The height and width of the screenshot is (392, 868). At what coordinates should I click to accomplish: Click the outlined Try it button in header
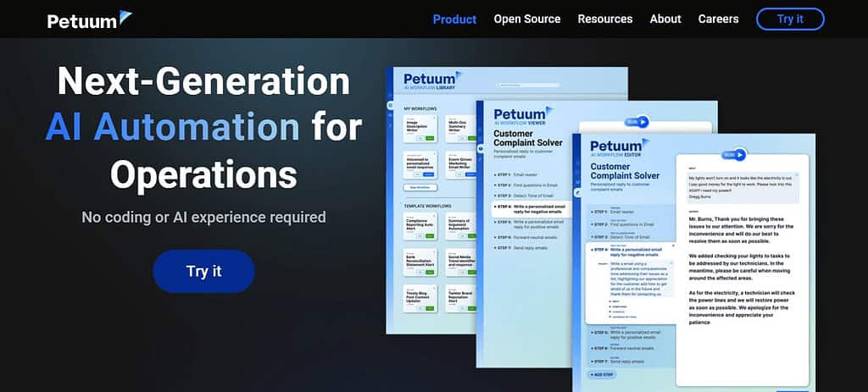(x=790, y=19)
